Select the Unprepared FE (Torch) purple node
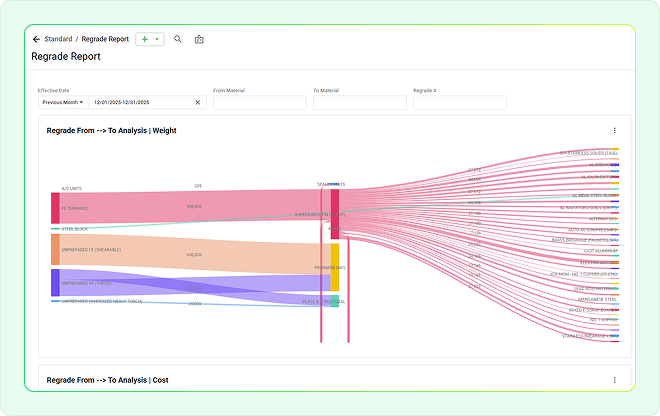The height and width of the screenshot is (416, 660). [x=55, y=282]
